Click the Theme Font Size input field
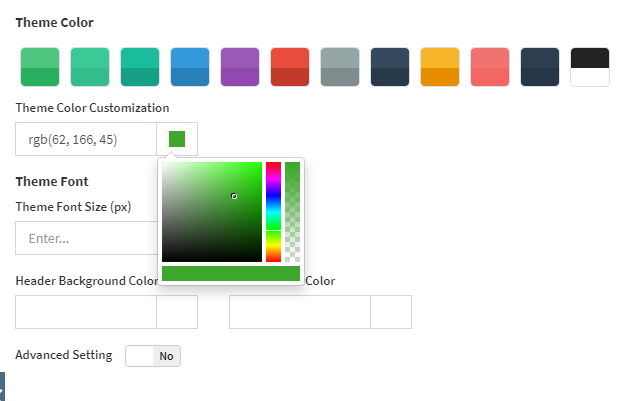The width and height of the screenshot is (638, 401). point(86,239)
